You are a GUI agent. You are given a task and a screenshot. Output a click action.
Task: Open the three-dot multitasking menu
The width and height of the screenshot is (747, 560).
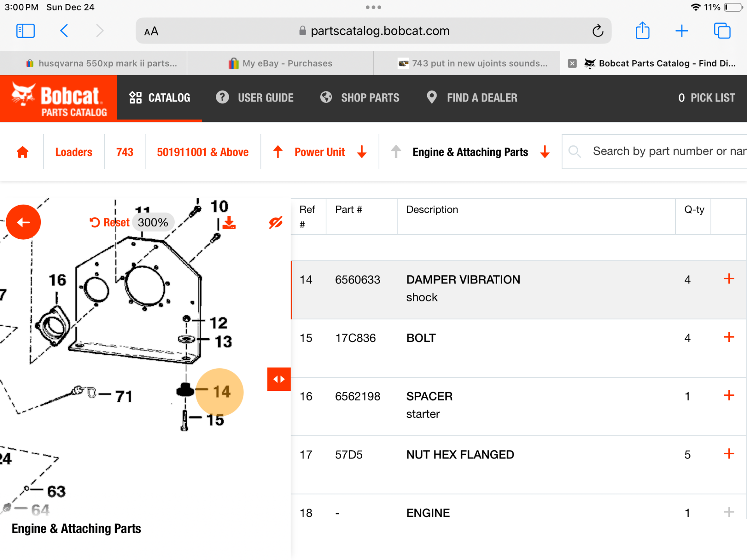pos(373,7)
